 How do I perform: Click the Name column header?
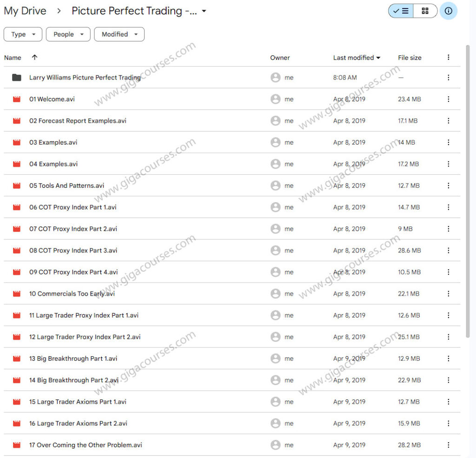(x=13, y=58)
